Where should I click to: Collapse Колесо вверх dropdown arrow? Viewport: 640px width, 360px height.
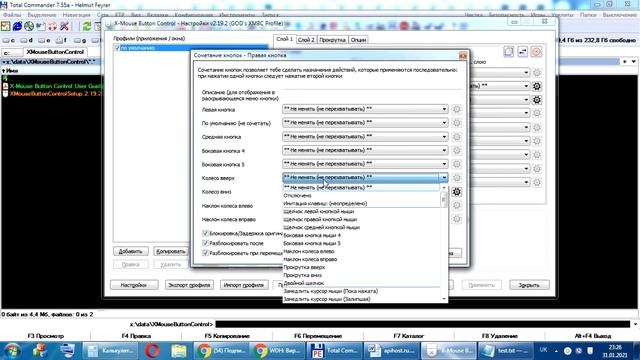(444, 178)
